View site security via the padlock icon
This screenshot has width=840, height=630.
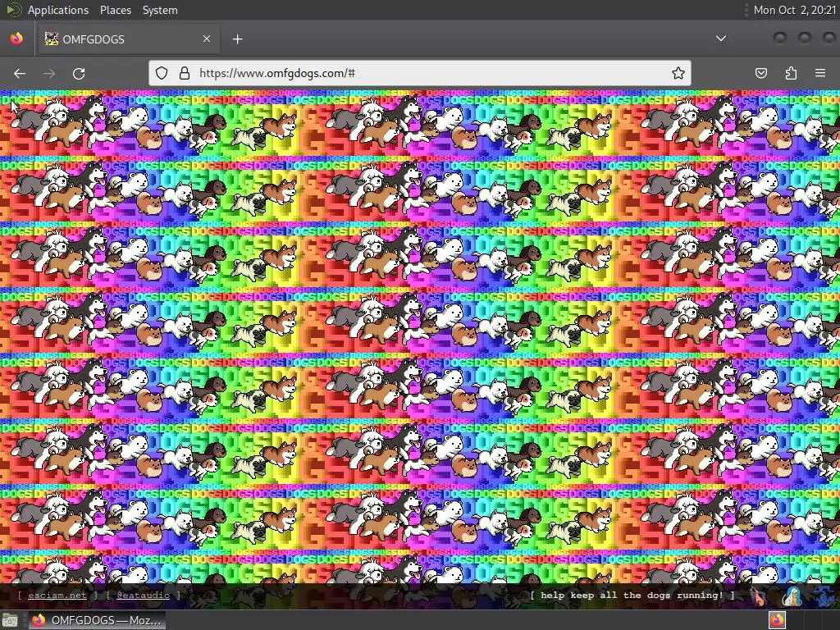point(185,73)
